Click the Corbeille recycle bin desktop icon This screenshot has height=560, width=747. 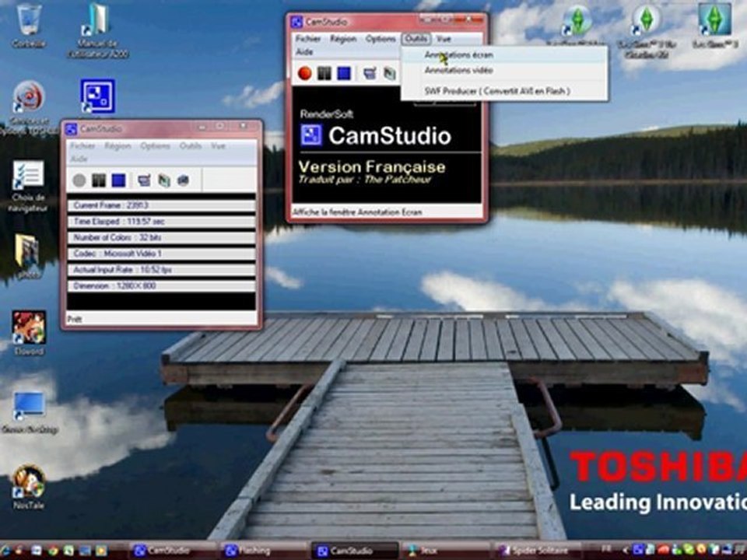pos(29,25)
